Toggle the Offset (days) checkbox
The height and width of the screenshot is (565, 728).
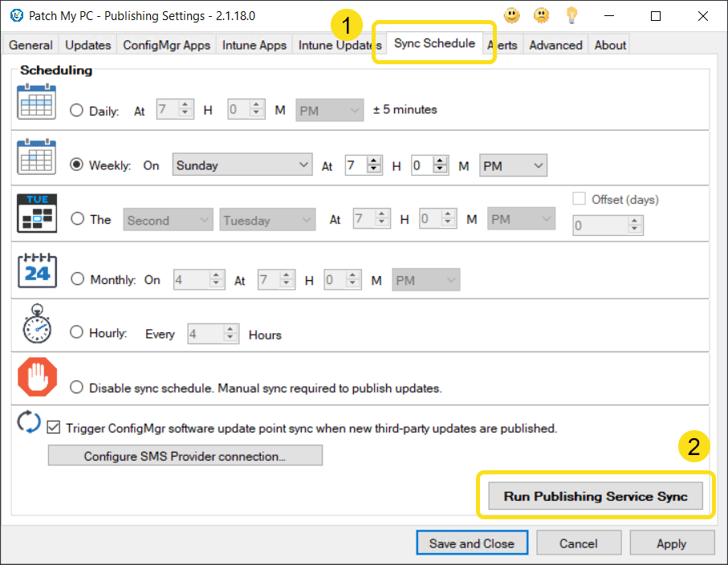coord(579,199)
